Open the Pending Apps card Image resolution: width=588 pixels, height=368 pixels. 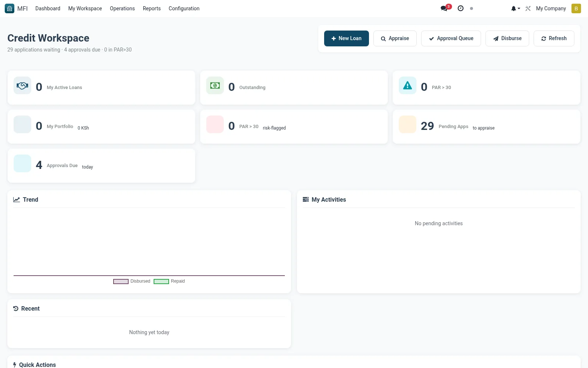click(487, 127)
